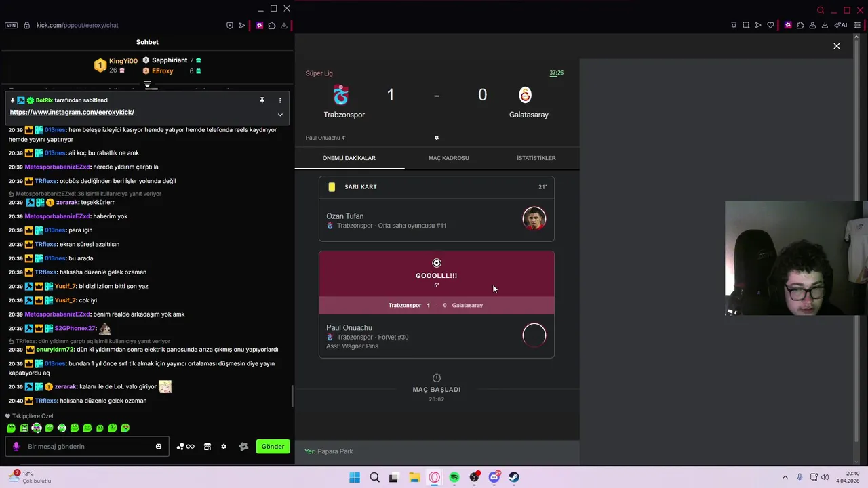Image resolution: width=868 pixels, height=488 pixels.
Task: Unpin the BotRix pinned message
Action: [262, 100]
